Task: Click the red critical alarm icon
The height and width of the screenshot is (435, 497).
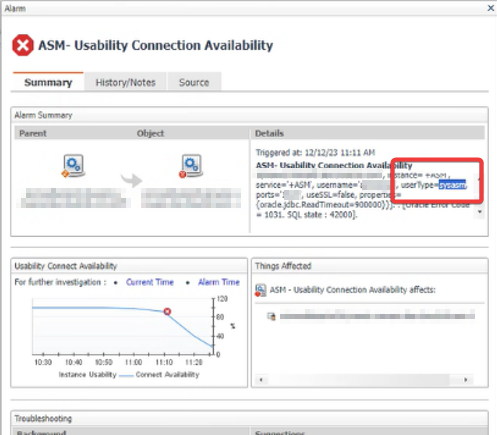Action: point(23,45)
